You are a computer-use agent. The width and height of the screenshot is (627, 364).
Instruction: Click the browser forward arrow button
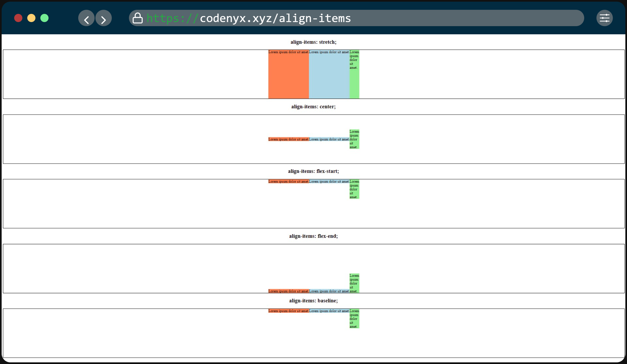(104, 18)
